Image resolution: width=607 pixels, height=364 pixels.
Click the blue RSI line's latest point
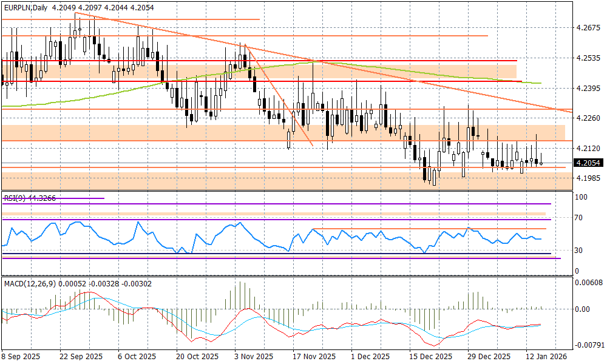click(x=540, y=239)
